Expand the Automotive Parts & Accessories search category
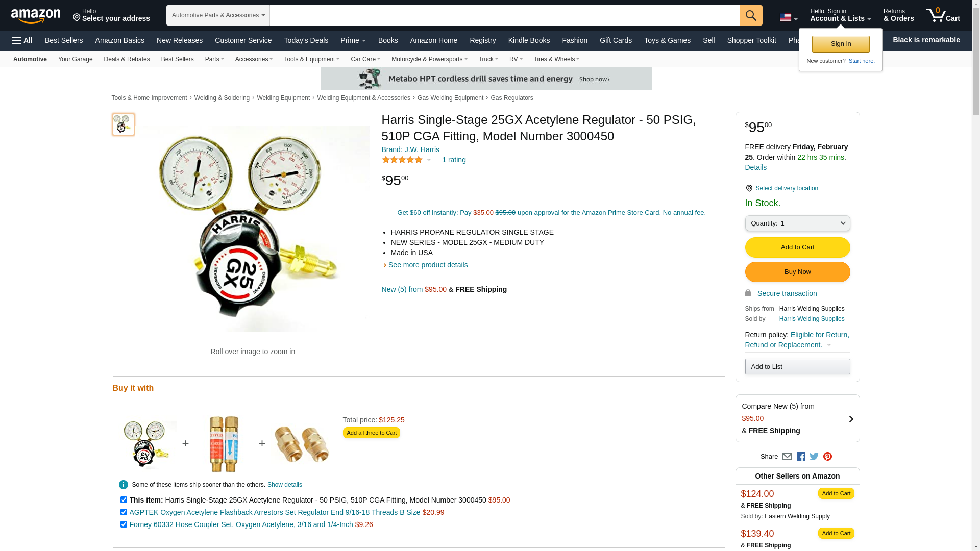This screenshot has height=551, width=980. (218, 15)
